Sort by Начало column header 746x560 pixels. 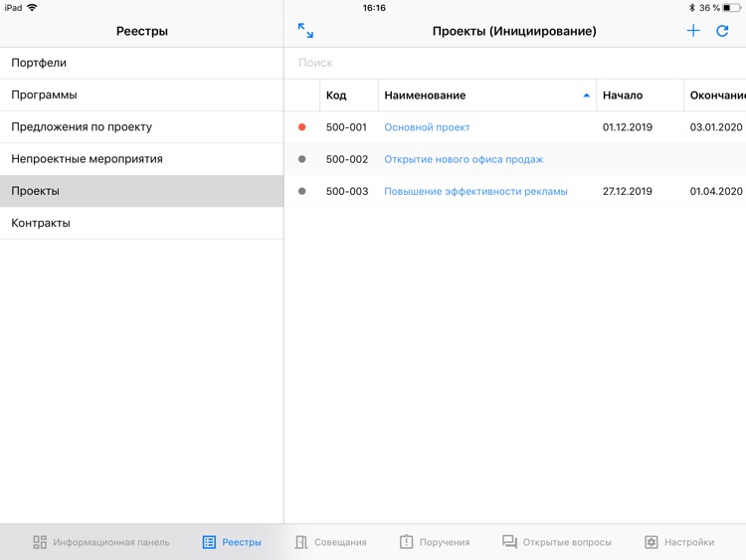coord(640,95)
